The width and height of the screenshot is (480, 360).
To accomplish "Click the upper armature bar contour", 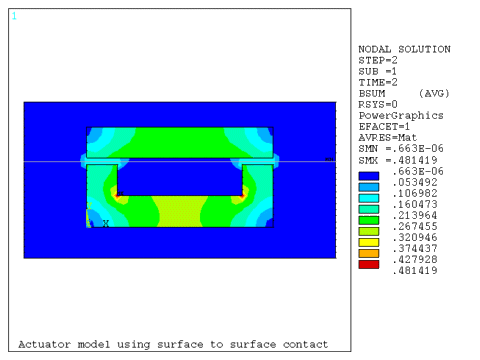I will [180, 142].
